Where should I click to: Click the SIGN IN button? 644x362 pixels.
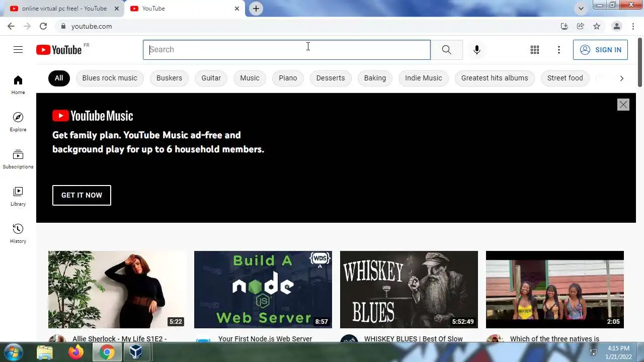click(x=600, y=50)
